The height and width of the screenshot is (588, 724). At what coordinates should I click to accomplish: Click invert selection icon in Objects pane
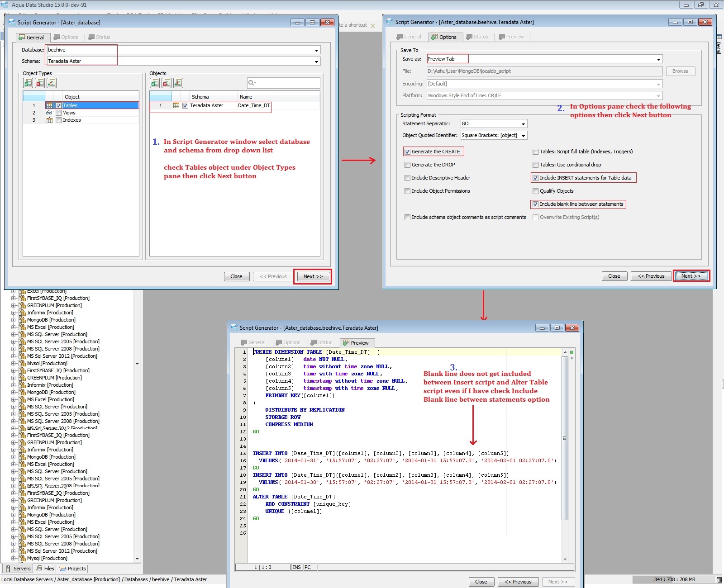[178, 83]
